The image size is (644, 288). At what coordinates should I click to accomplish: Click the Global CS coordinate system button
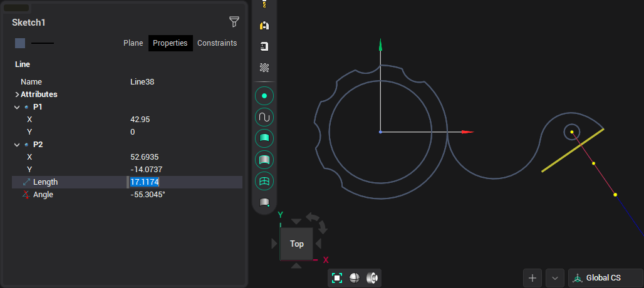click(x=605, y=278)
